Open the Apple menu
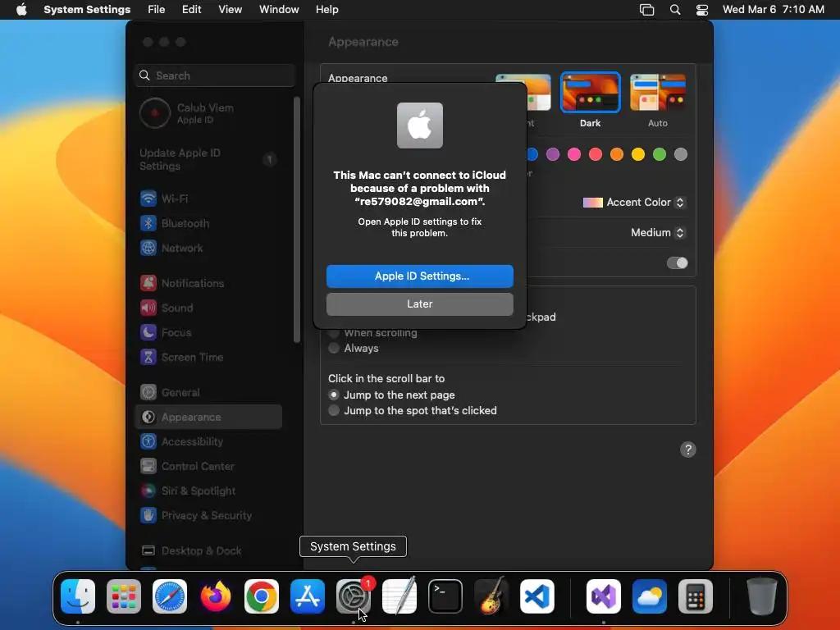Screen dimensions: 840x630 (21, 10)
